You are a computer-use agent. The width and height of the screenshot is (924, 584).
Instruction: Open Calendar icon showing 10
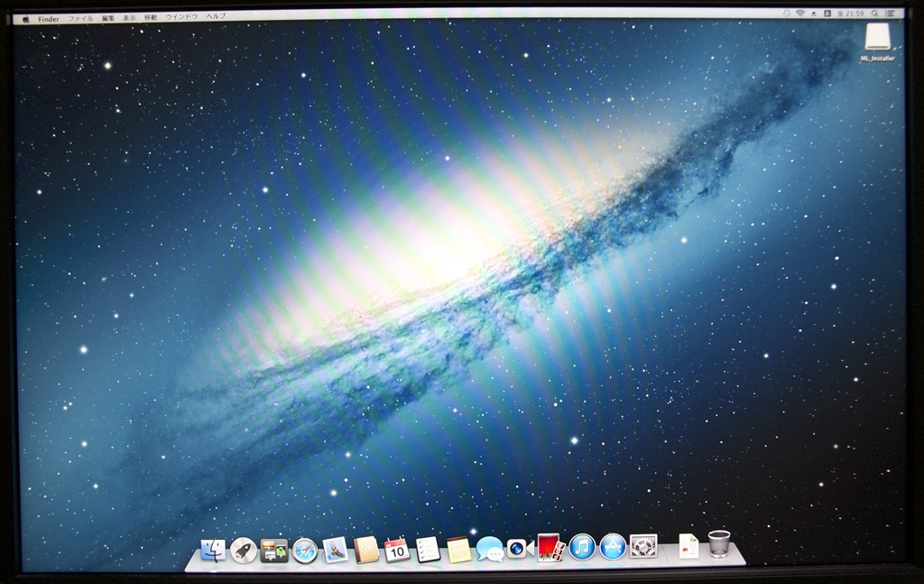tap(397, 550)
